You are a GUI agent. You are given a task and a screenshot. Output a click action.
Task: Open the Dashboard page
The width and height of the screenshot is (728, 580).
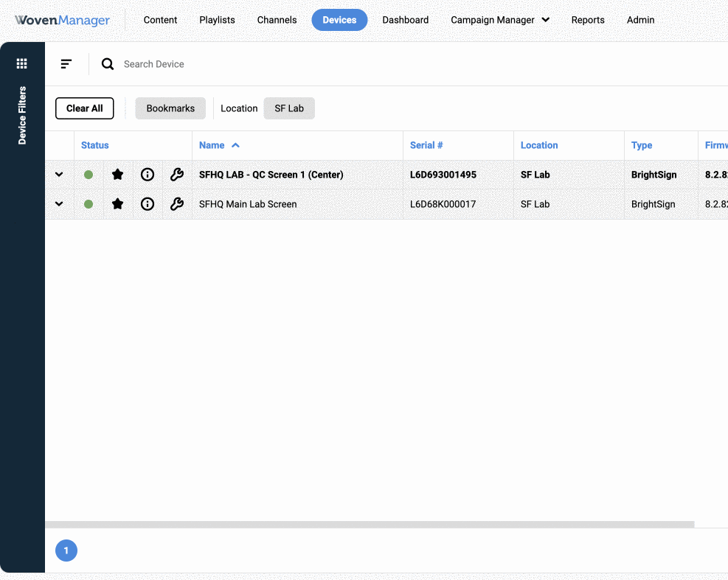(406, 20)
